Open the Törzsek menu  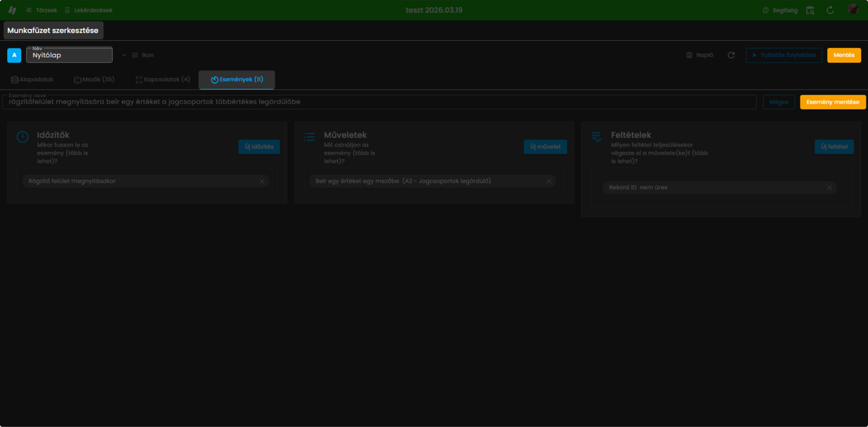click(41, 10)
